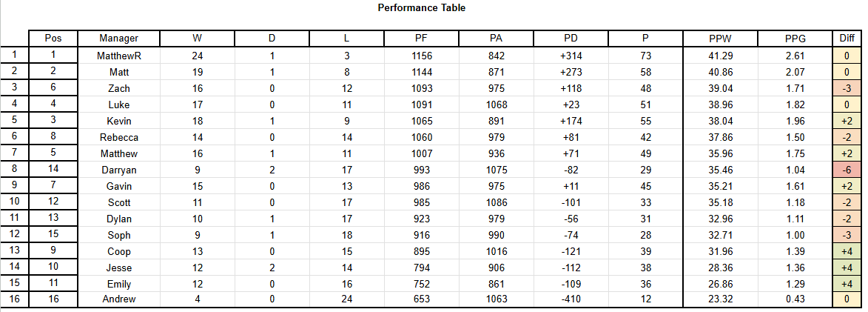The width and height of the screenshot is (868, 312).
Task: Select row number 8 header
Action: pos(14,170)
